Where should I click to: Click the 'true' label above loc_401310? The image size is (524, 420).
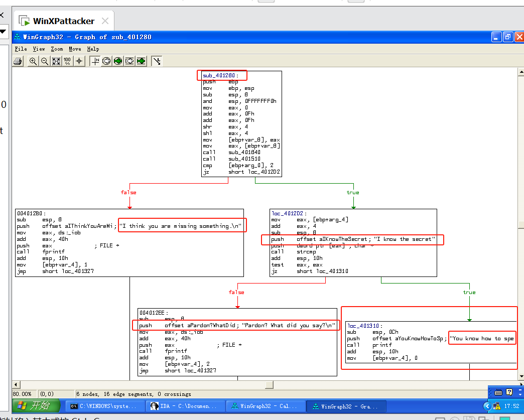click(469, 293)
